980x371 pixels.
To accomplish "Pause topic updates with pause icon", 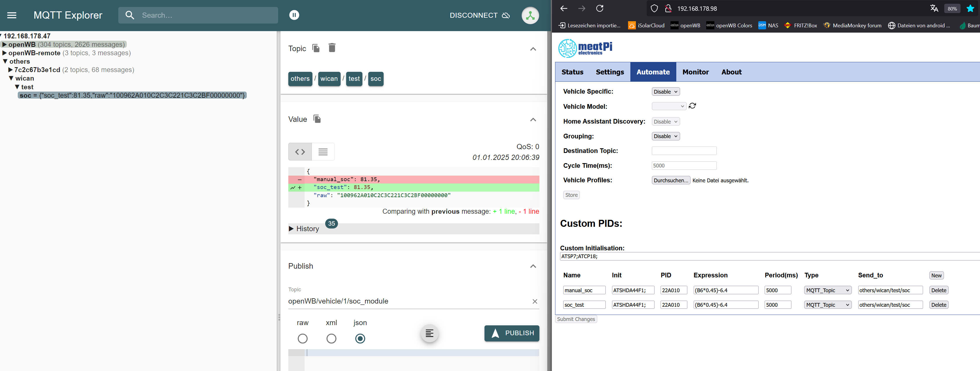I will pyautogui.click(x=294, y=15).
